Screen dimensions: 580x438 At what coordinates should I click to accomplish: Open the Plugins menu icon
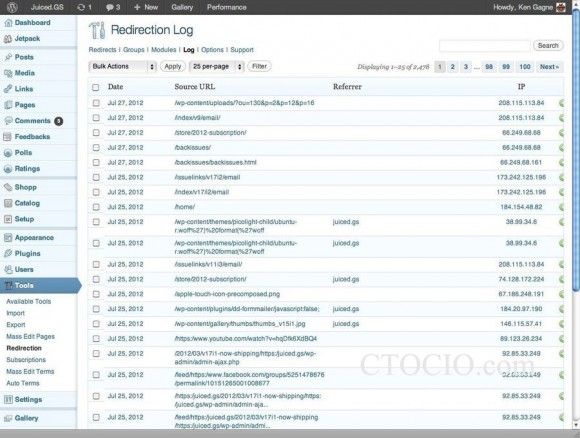click(8, 253)
